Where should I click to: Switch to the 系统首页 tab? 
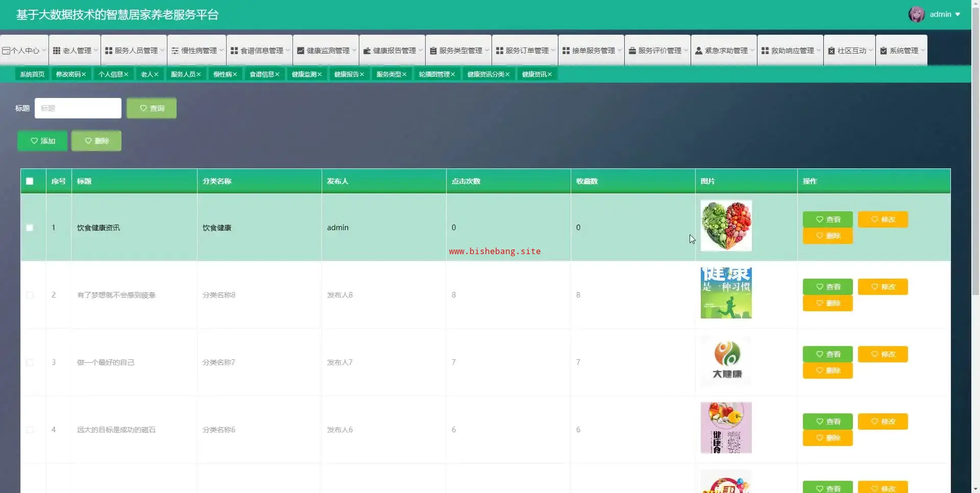[32, 75]
